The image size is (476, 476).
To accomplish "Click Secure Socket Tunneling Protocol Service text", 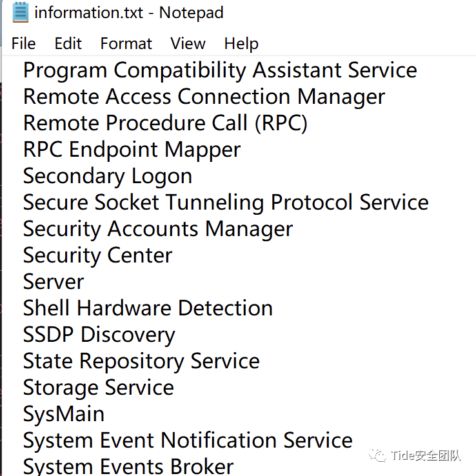I will [x=226, y=203].
